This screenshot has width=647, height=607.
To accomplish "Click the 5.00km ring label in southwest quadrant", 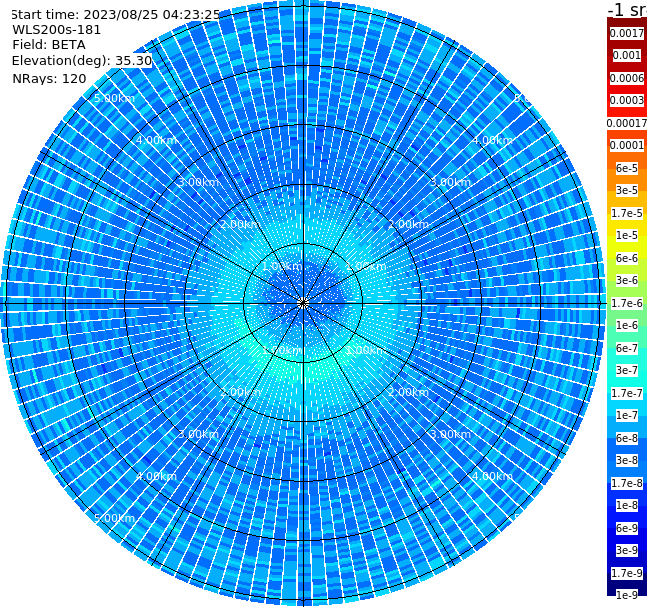I will pyautogui.click(x=114, y=518).
